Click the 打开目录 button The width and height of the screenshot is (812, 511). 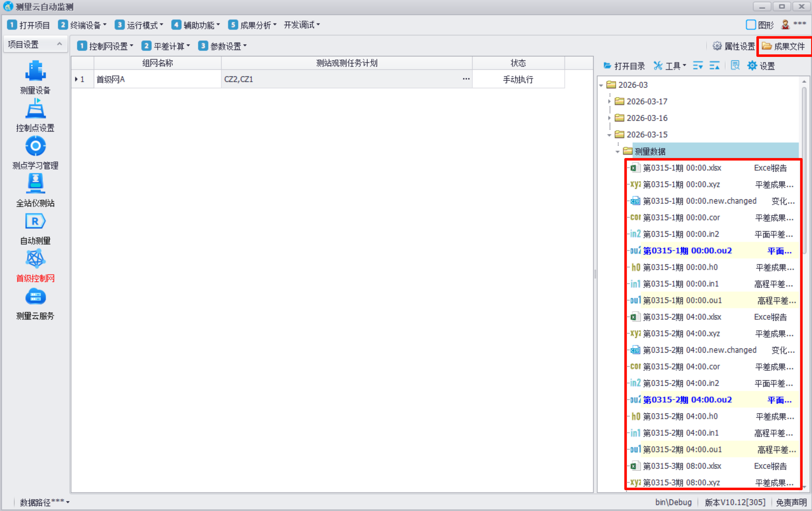tap(624, 66)
